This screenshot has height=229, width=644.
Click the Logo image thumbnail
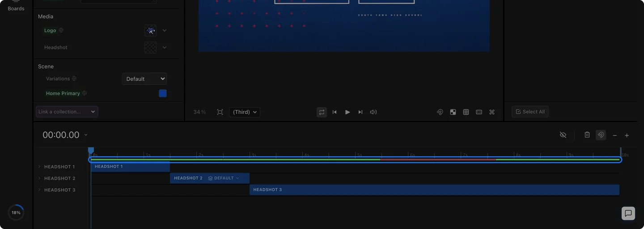[x=150, y=30]
